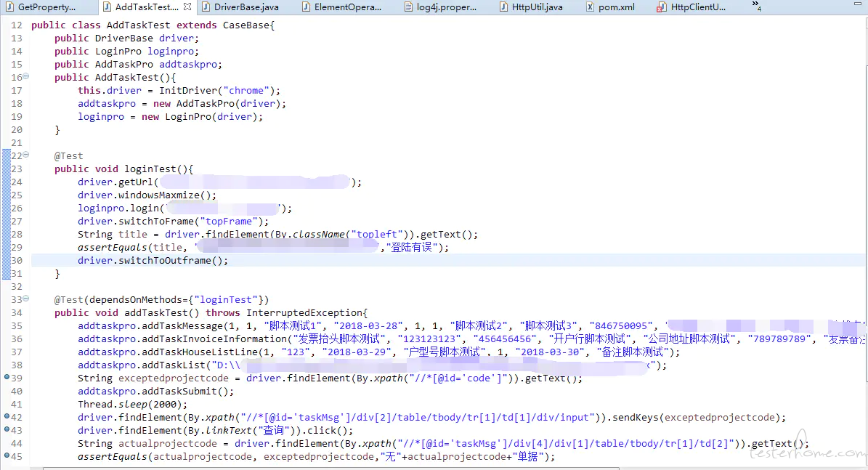Collapse the addTaskTest method fold at line 33

point(26,299)
